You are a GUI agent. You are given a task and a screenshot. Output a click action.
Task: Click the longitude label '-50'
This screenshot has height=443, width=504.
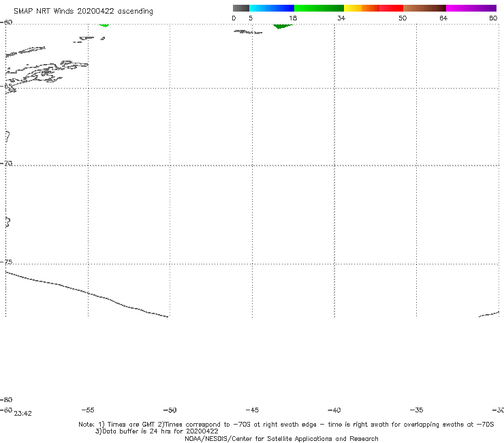(170, 410)
